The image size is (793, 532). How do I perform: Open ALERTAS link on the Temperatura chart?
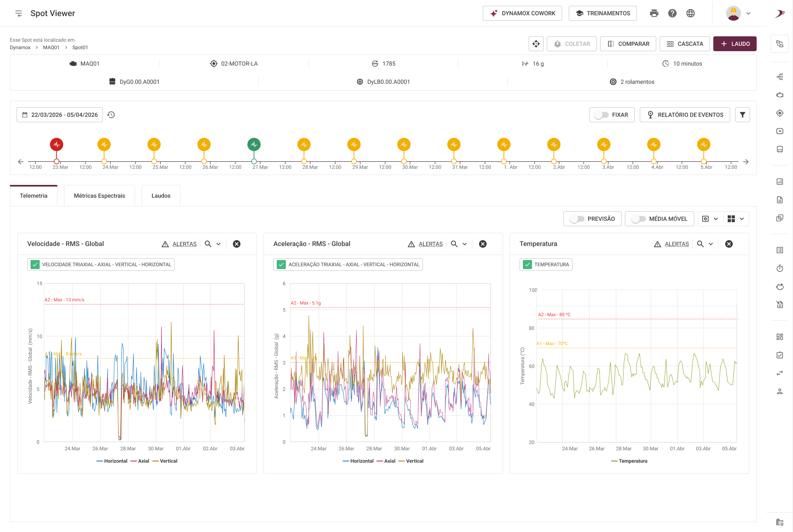677,244
